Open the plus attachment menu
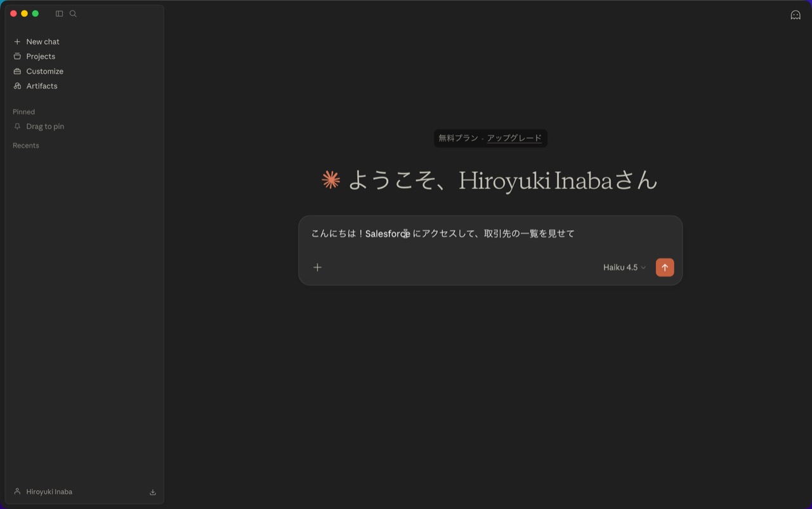Screen dimensions: 812x509 pyautogui.click(x=317, y=267)
